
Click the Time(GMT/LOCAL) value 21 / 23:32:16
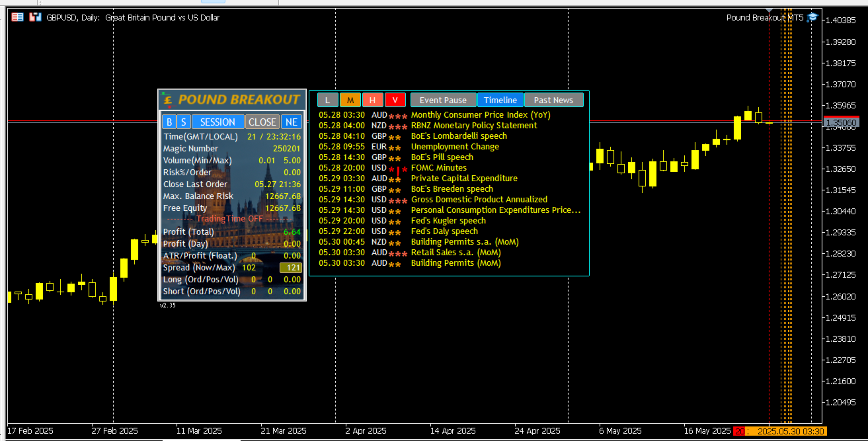(274, 137)
